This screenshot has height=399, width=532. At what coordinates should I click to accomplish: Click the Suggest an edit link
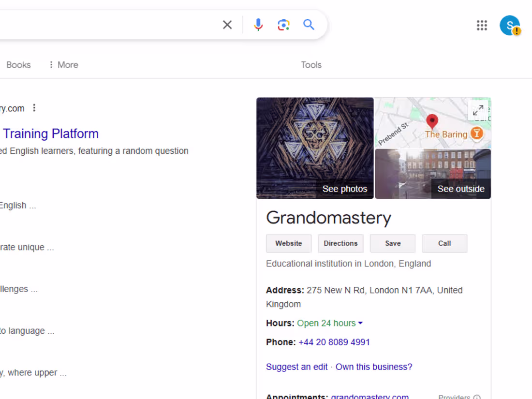(296, 367)
